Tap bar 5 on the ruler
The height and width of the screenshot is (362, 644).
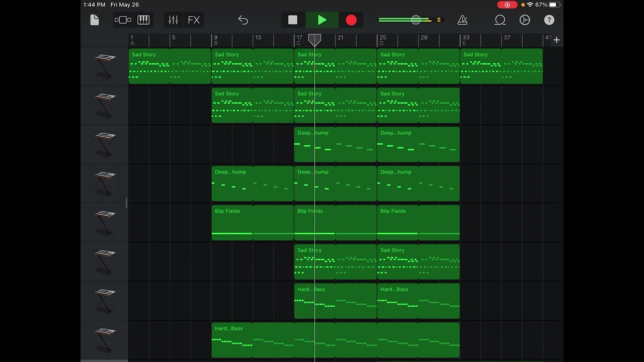pos(174,38)
